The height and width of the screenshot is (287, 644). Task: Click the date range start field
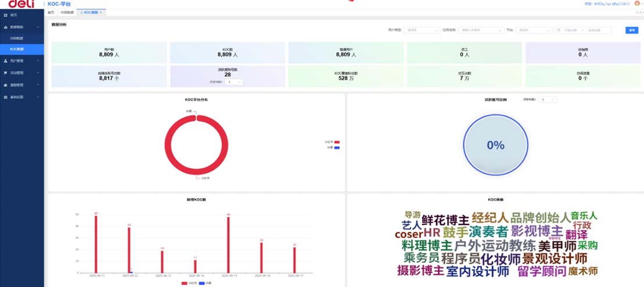click(571, 30)
